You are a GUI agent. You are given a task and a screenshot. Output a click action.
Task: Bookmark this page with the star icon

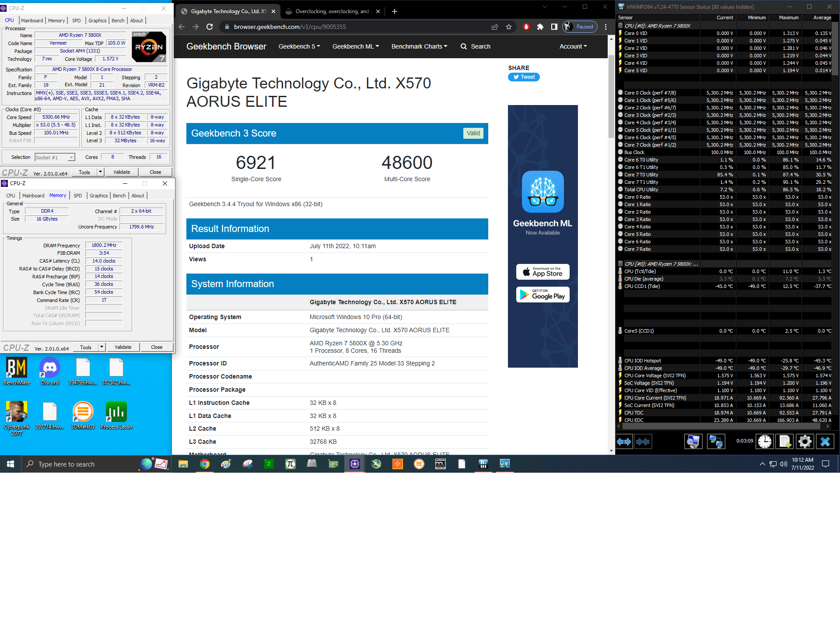pos(509,27)
